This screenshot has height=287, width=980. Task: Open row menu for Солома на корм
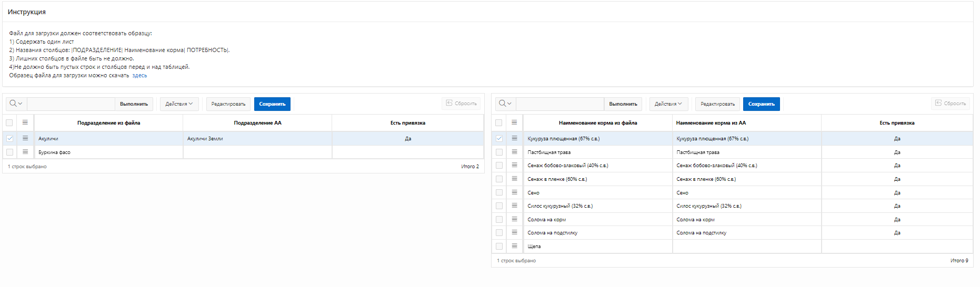[x=514, y=219]
